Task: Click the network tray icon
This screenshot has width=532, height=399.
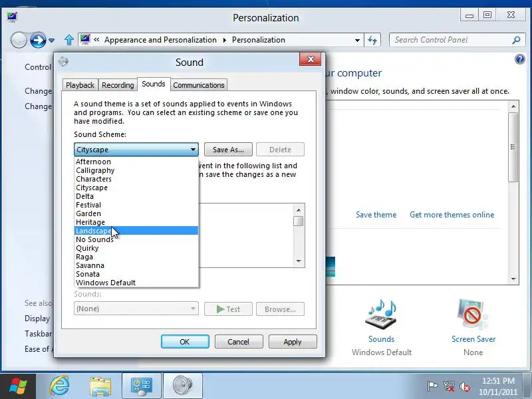Action: tap(448, 386)
